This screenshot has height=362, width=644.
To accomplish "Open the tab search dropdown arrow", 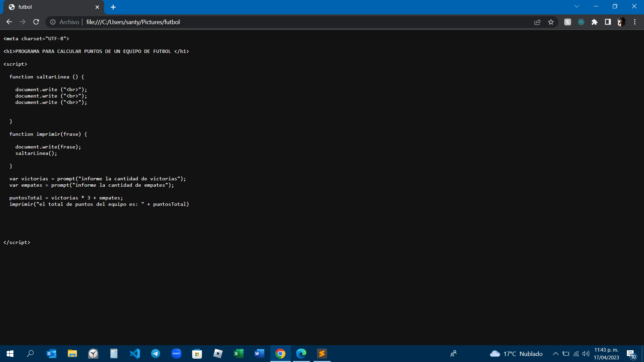I will click(x=577, y=6).
